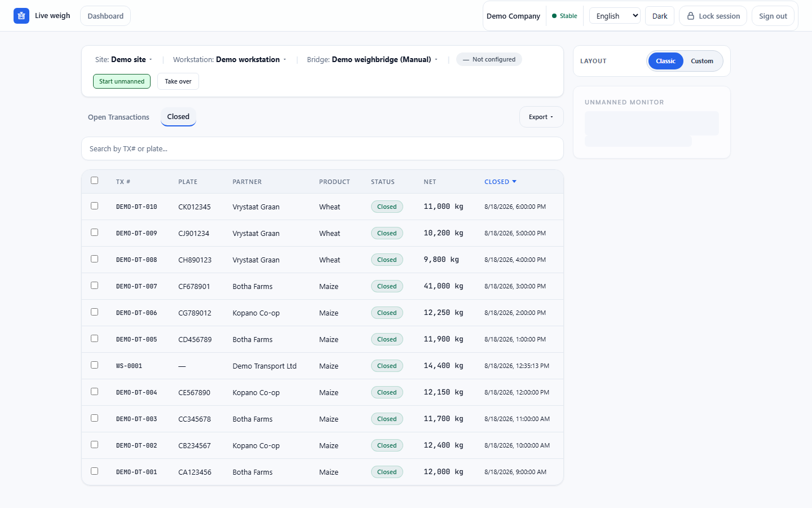Click the Take over button

pos(178,81)
